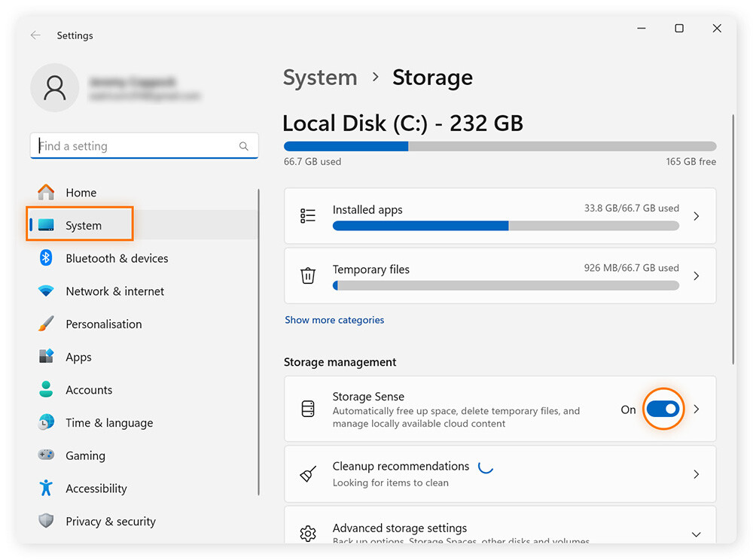Click the back arrow at top left
Viewport: 753px width, 560px height.
click(35, 35)
